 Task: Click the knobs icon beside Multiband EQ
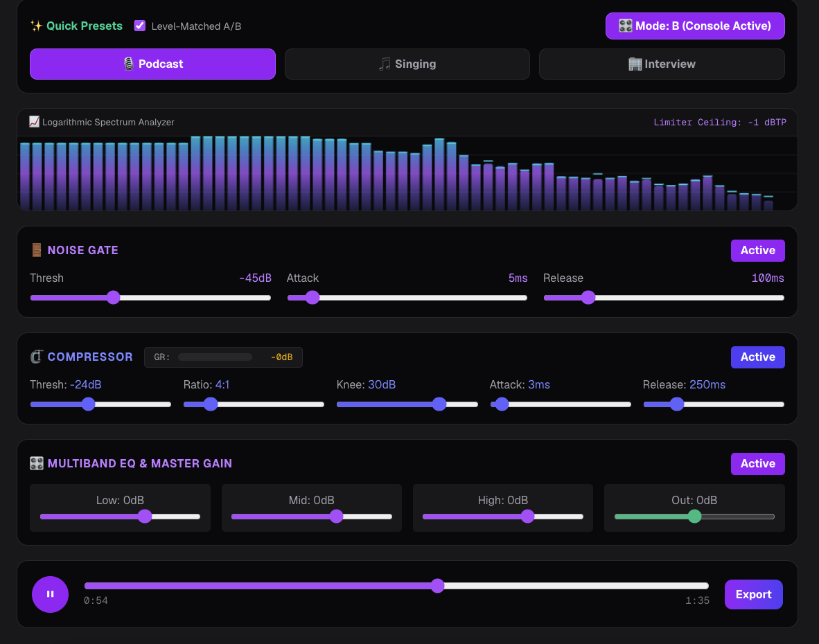tap(37, 463)
